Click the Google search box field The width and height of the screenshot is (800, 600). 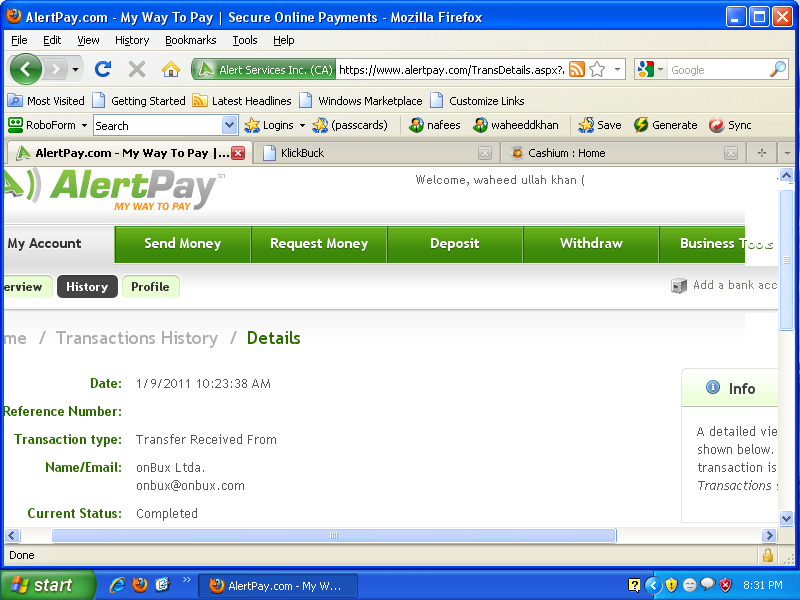click(x=717, y=70)
